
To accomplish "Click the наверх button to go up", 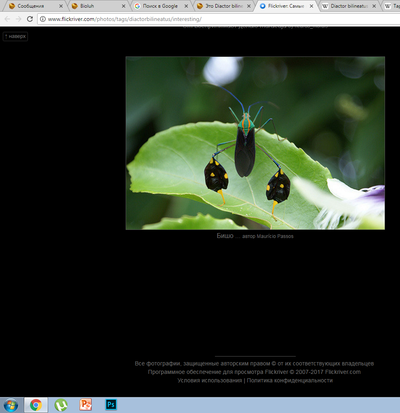I will pos(15,36).
